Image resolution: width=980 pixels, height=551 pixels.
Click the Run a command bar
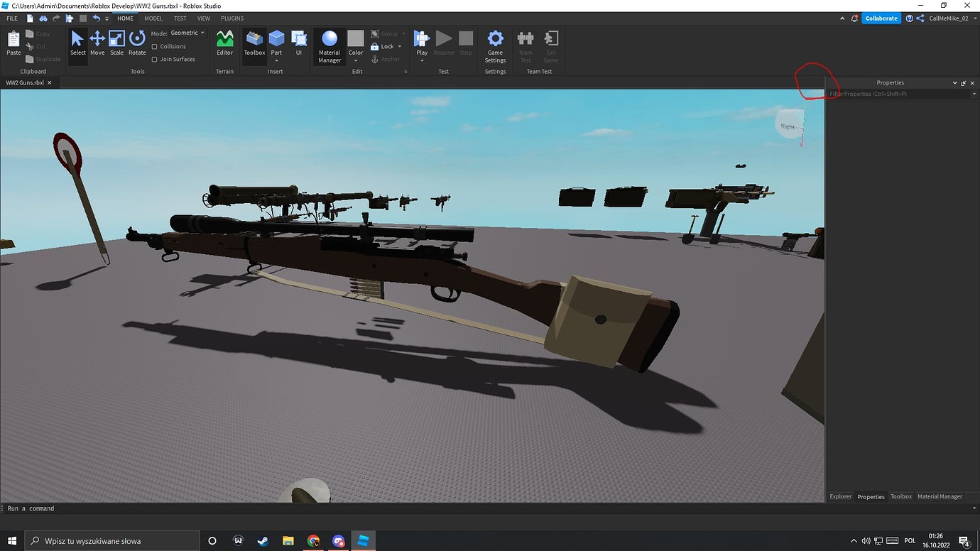point(490,508)
